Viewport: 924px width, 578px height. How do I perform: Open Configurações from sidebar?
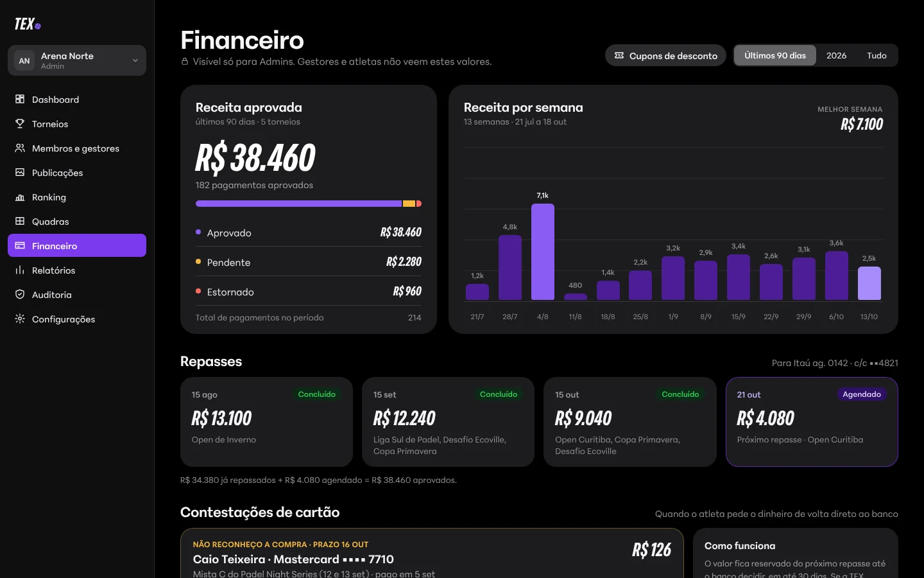tap(77, 319)
